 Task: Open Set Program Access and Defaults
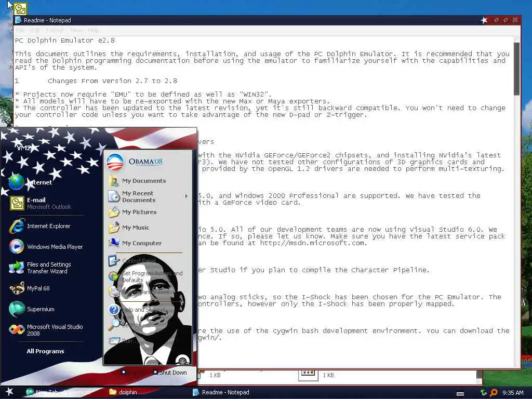[x=146, y=276]
